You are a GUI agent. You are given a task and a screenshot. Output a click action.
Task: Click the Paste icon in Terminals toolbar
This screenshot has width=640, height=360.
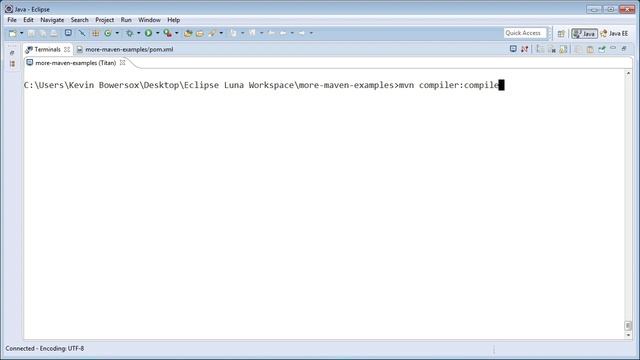(590, 49)
